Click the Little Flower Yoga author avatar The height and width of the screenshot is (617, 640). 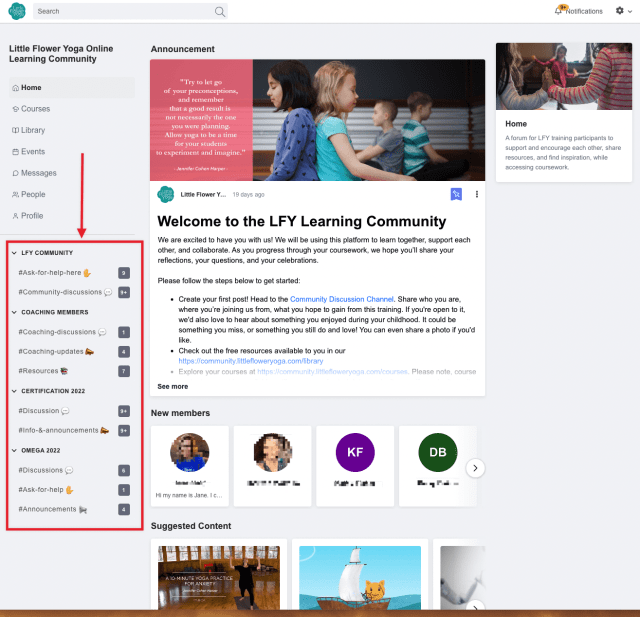pos(165,194)
